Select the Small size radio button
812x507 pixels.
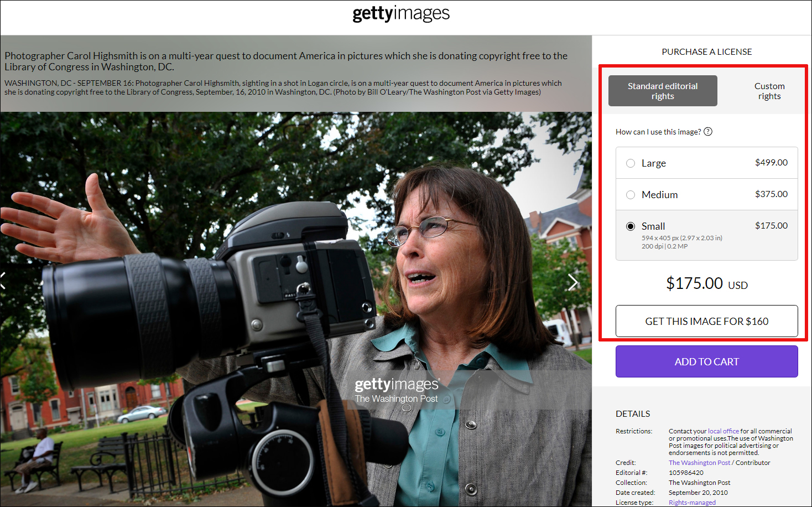click(x=631, y=226)
